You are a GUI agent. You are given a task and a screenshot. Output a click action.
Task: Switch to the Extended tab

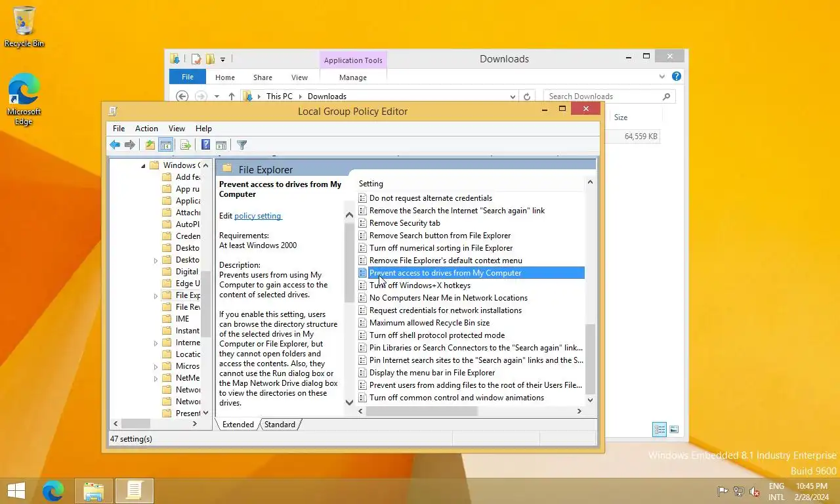(238, 425)
